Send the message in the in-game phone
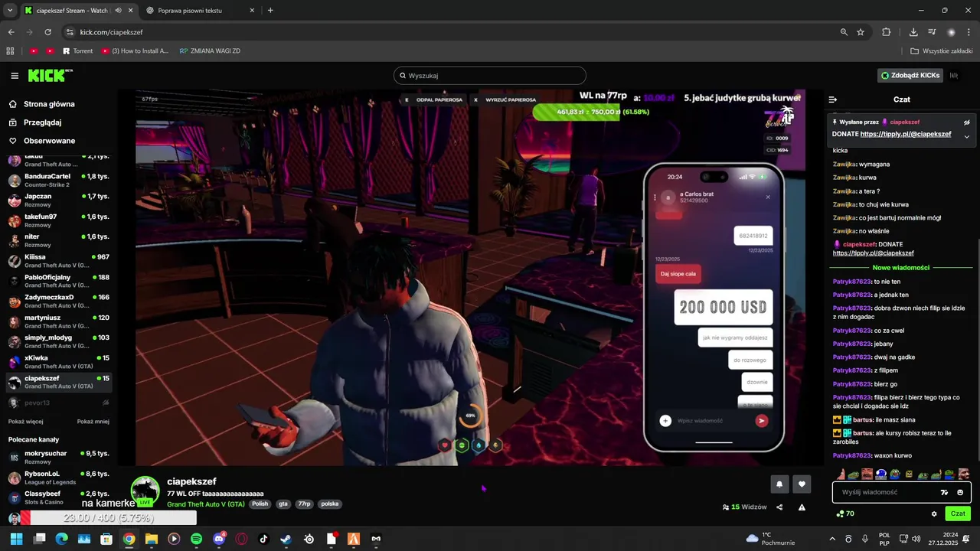 point(761,420)
